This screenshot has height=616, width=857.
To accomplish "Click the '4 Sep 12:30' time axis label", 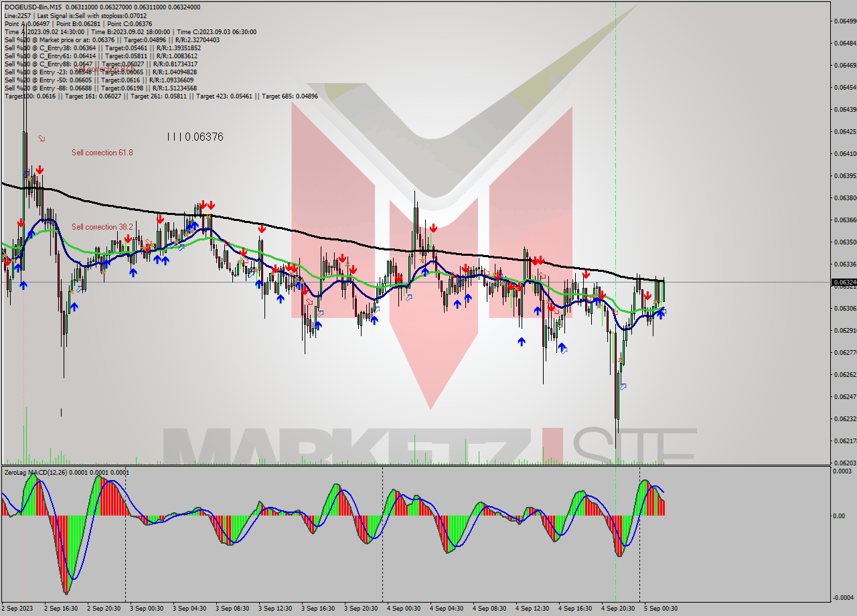I will coord(532,609).
